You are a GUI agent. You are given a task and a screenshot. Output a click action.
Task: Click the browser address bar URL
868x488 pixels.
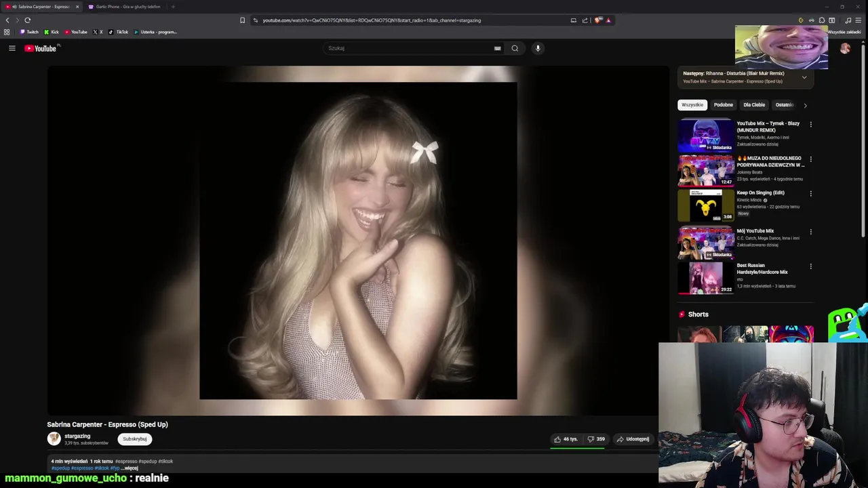[x=372, y=20]
